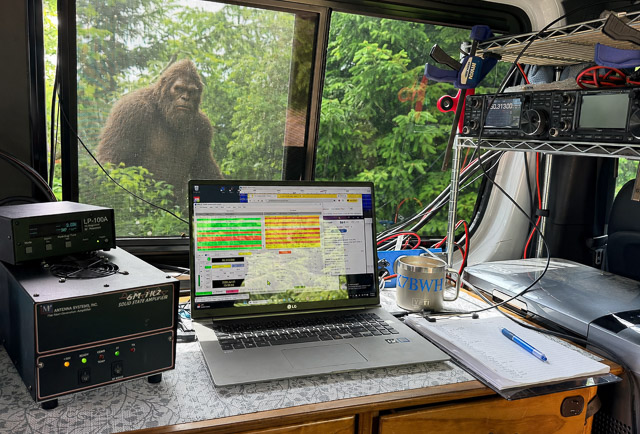Viewport: 640px width, 434px height.
Task: Click the orange button below the Rx Frequency pane
Action: pos(285,252)
